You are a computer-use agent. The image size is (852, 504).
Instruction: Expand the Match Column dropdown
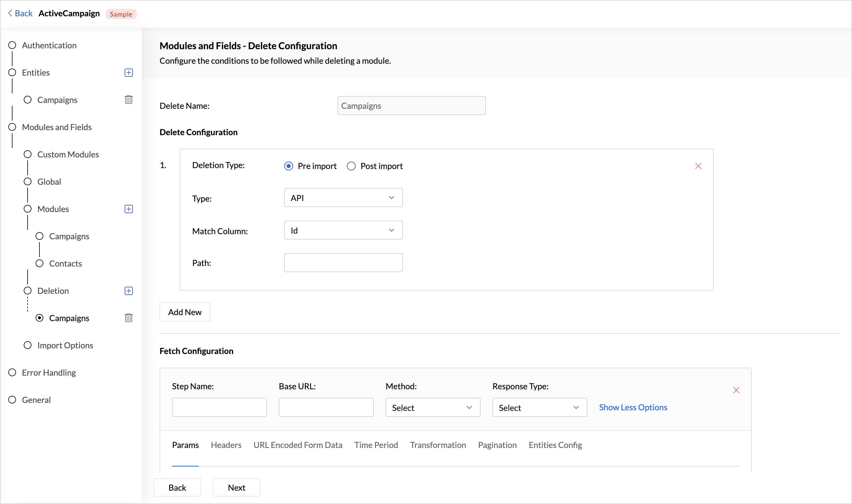click(343, 230)
